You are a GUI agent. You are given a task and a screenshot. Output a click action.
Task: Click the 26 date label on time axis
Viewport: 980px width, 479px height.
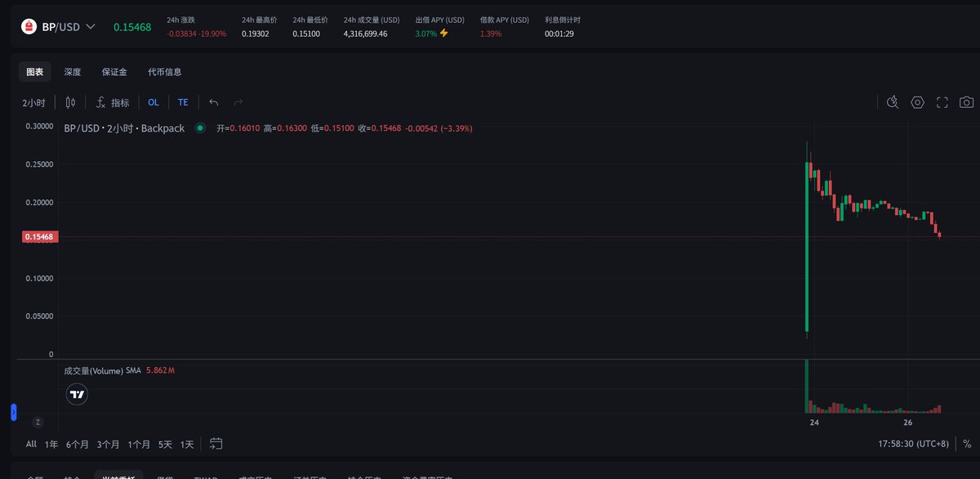point(908,423)
